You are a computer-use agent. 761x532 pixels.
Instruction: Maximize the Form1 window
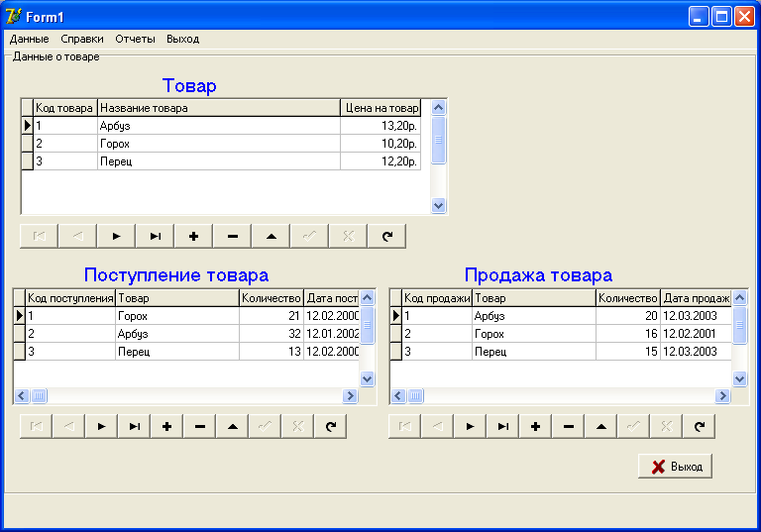(721, 17)
